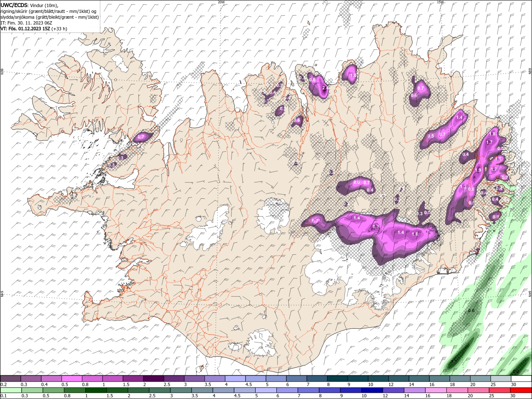Click the '2.4' snowfall value on the north coast

click(x=325, y=88)
